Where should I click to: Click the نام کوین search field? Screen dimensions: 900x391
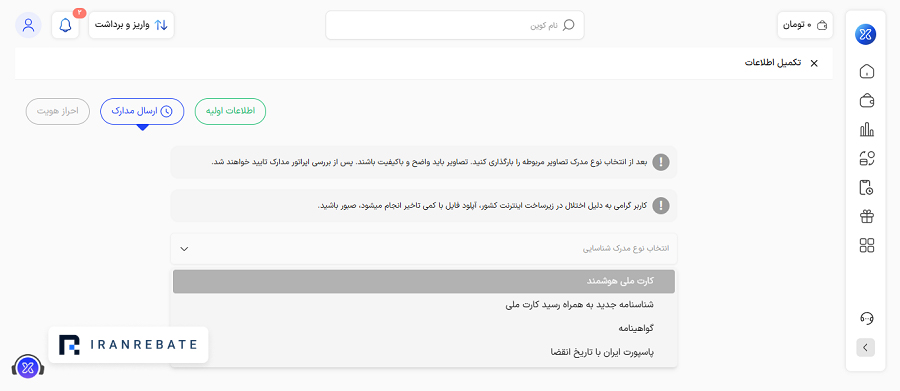point(455,25)
